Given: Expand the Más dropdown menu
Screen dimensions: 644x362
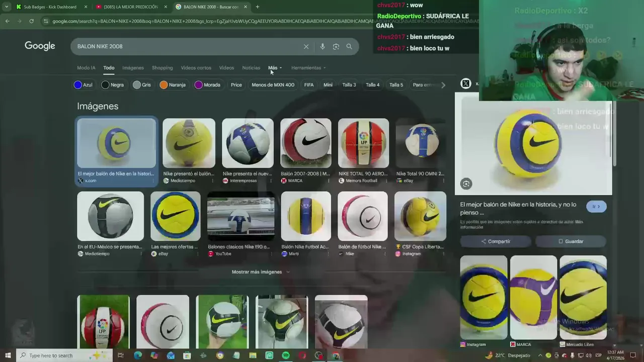Looking at the screenshot, I should tap(275, 68).
